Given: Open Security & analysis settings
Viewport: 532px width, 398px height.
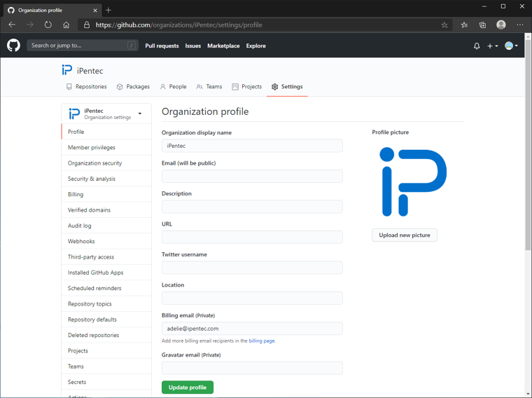Looking at the screenshot, I should tap(106, 179).
